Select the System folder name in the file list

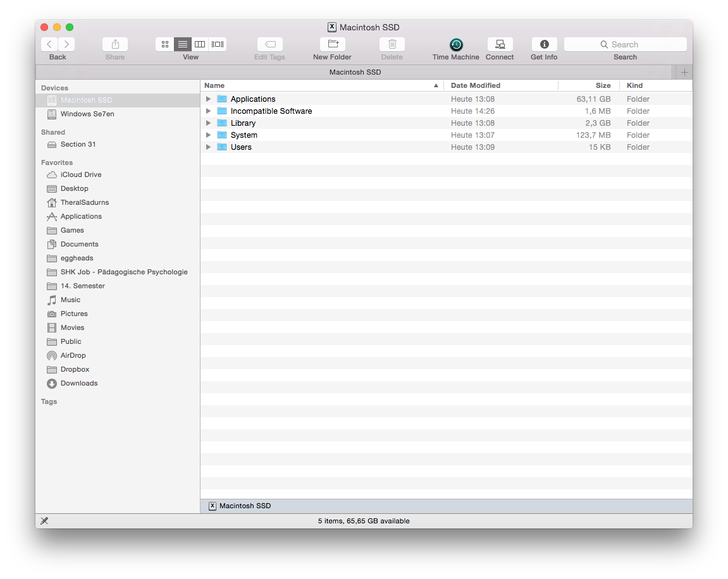(244, 135)
